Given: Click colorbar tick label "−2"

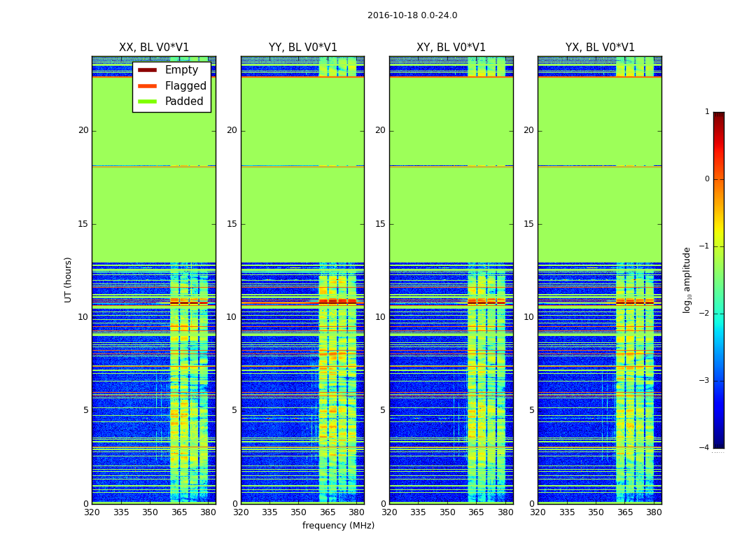Looking at the screenshot, I should [704, 314].
